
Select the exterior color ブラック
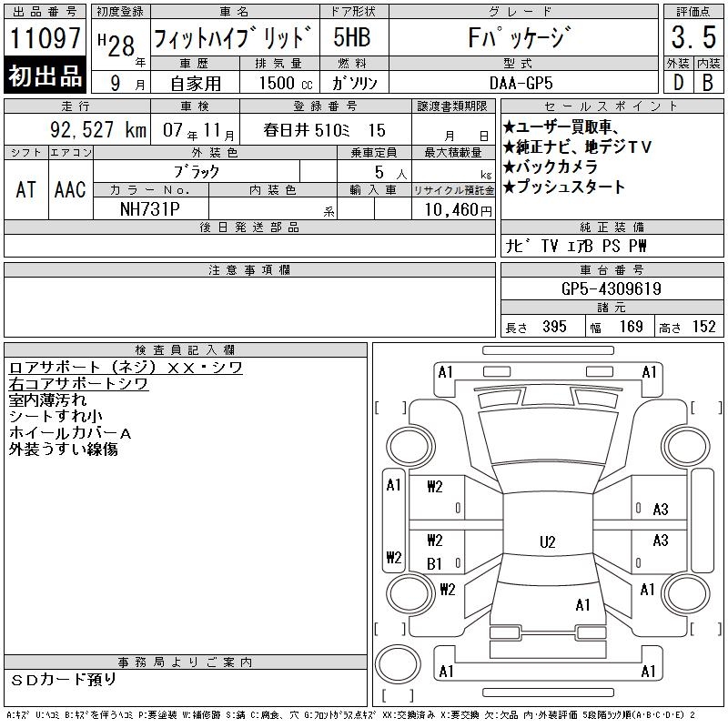point(197,172)
